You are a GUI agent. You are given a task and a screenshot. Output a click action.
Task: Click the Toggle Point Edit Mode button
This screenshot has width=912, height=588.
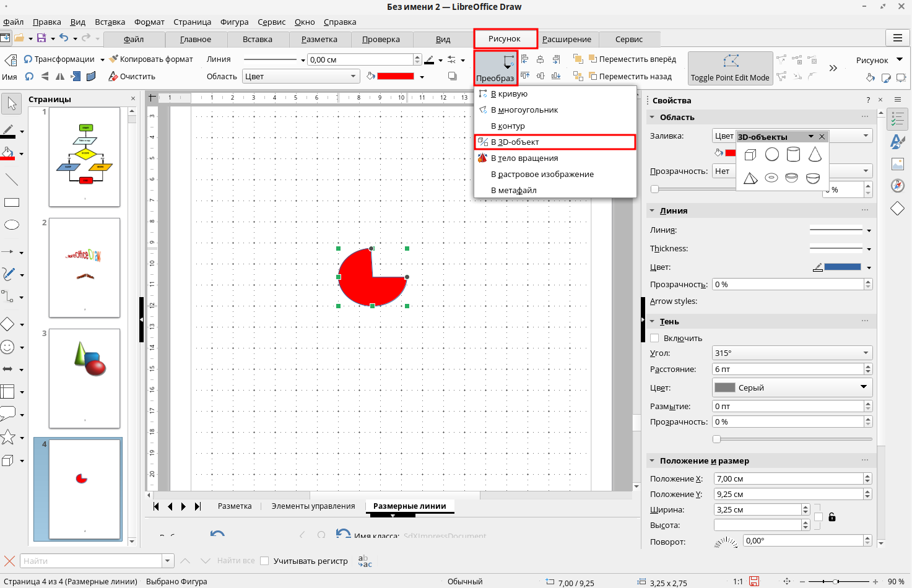point(730,68)
